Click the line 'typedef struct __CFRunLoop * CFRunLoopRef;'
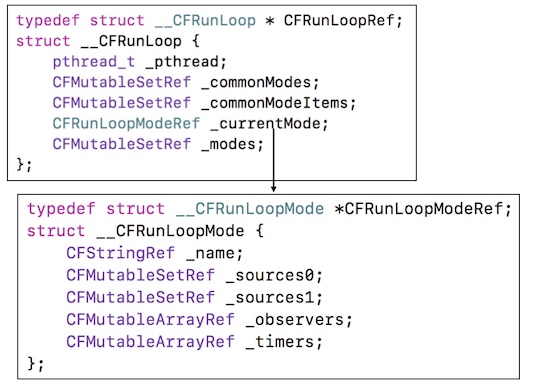 (x=210, y=21)
